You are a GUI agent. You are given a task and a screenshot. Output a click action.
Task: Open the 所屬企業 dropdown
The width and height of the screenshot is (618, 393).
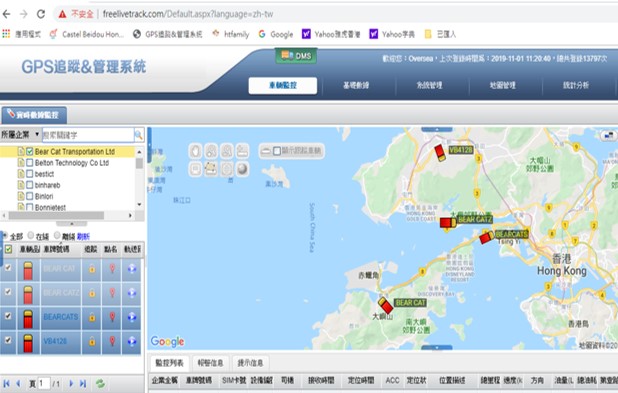coord(20,135)
